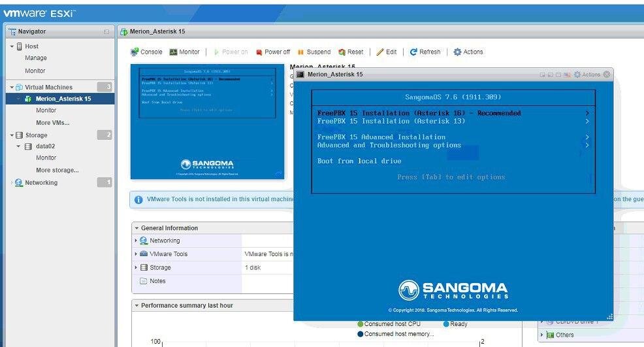Viewport: 644px width, 347px height.
Task: Open Actions menu in console window
Action: coord(587,74)
